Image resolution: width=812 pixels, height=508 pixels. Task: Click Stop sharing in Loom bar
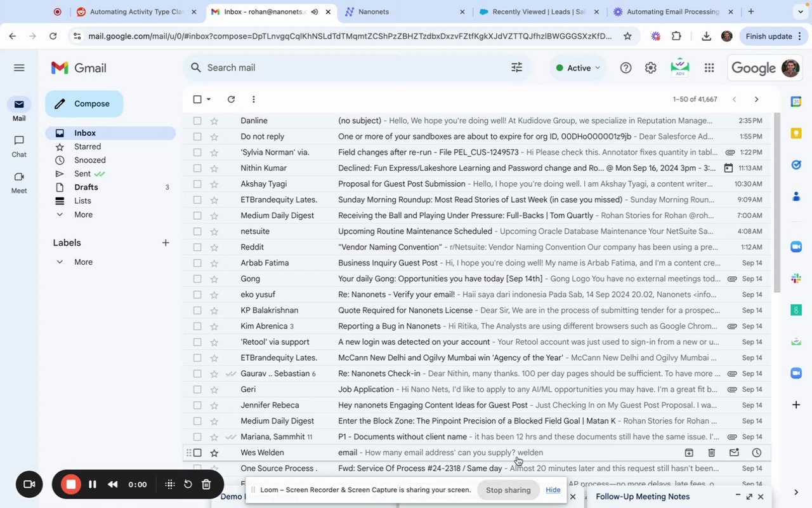508,490
